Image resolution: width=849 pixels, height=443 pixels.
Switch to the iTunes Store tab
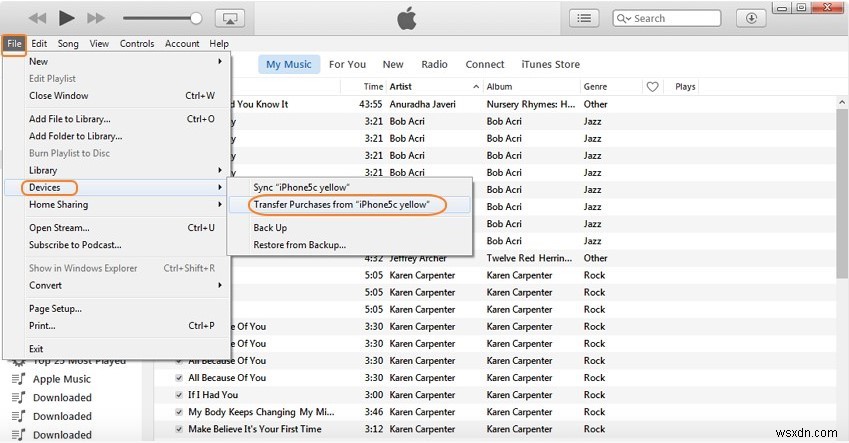point(551,64)
